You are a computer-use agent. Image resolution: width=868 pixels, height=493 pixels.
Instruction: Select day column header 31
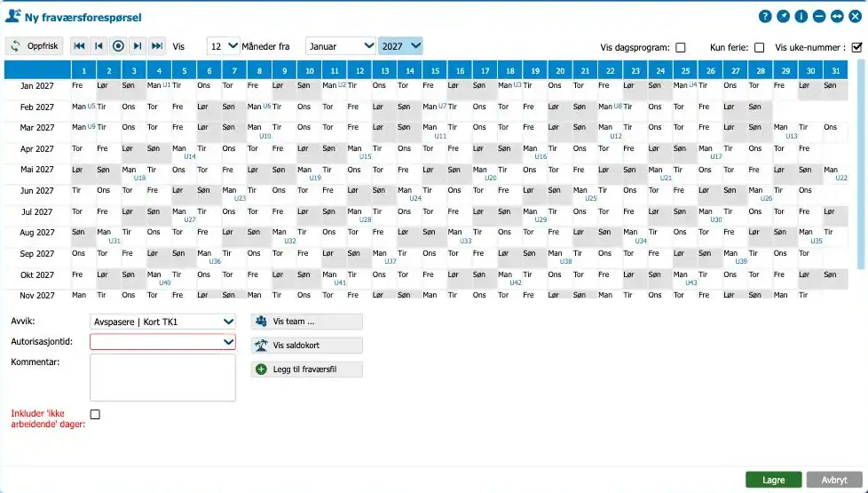pos(836,70)
